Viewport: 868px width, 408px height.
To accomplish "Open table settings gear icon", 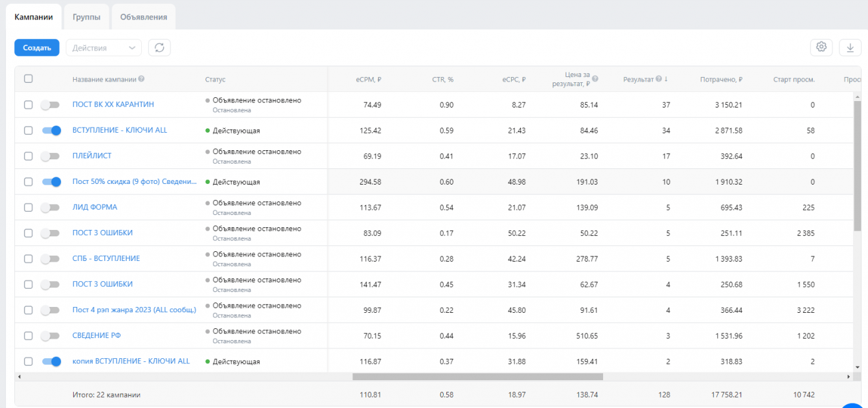I will pos(821,47).
